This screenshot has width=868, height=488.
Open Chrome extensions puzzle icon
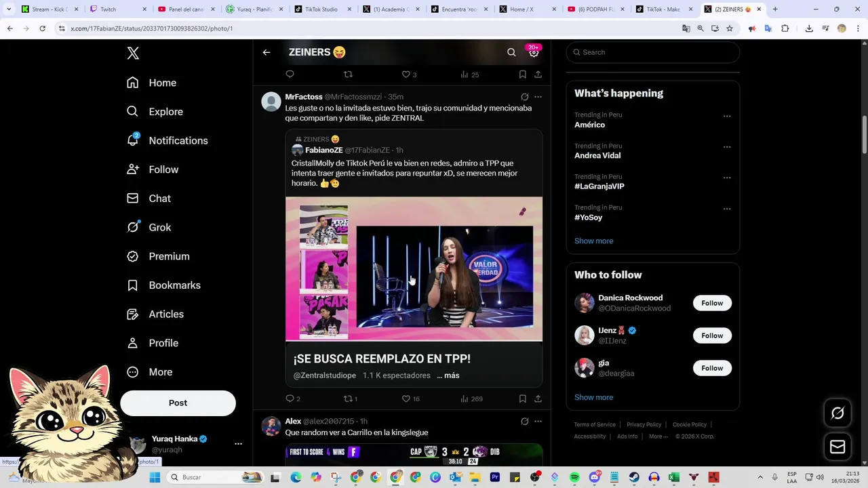tap(785, 28)
